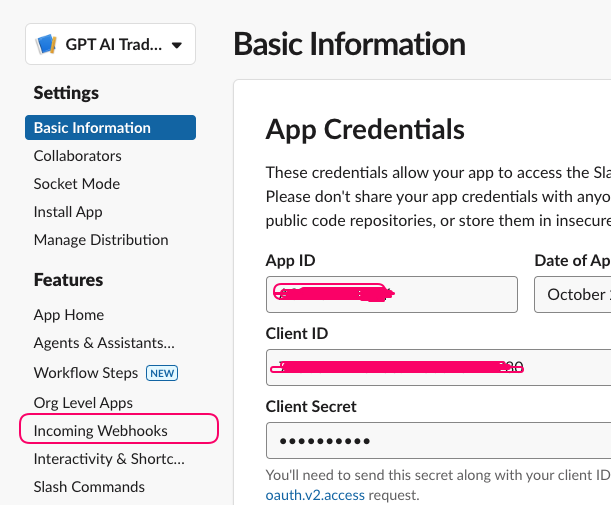
Task: Open App Home feature page
Action: [69, 315]
